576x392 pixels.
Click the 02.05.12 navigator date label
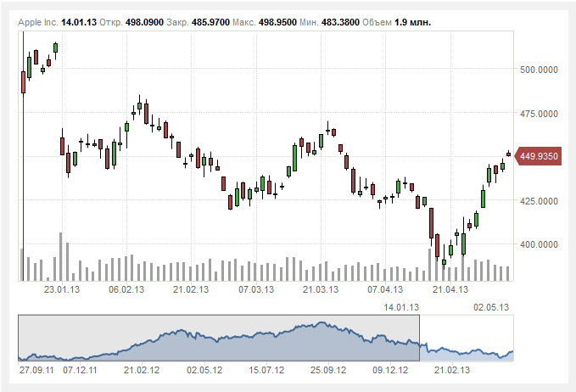pos(204,370)
